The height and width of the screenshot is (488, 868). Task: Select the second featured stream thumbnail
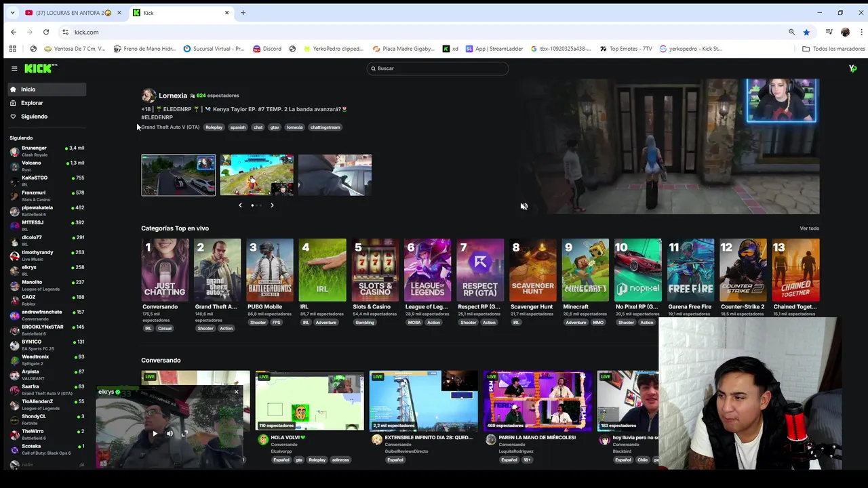tap(257, 175)
